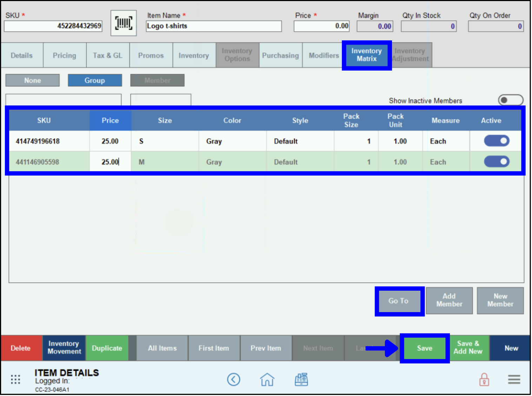Toggle Show Inactive Members switch
Image resolution: width=532 pixels, height=396 pixels.
click(x=511, y=100)
